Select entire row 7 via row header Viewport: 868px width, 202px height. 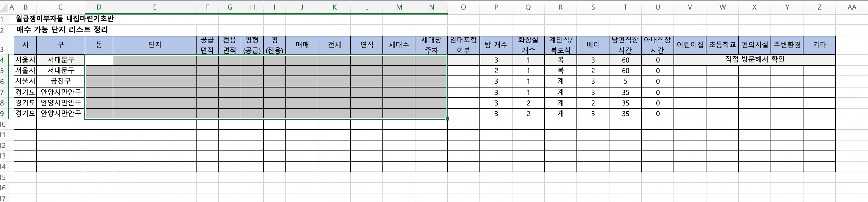click(3, 92)
